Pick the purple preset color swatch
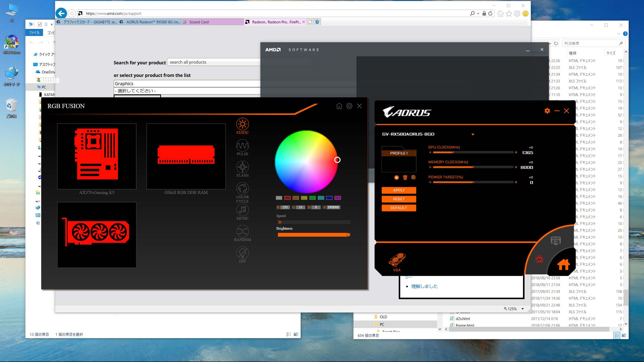 (338, 198)
